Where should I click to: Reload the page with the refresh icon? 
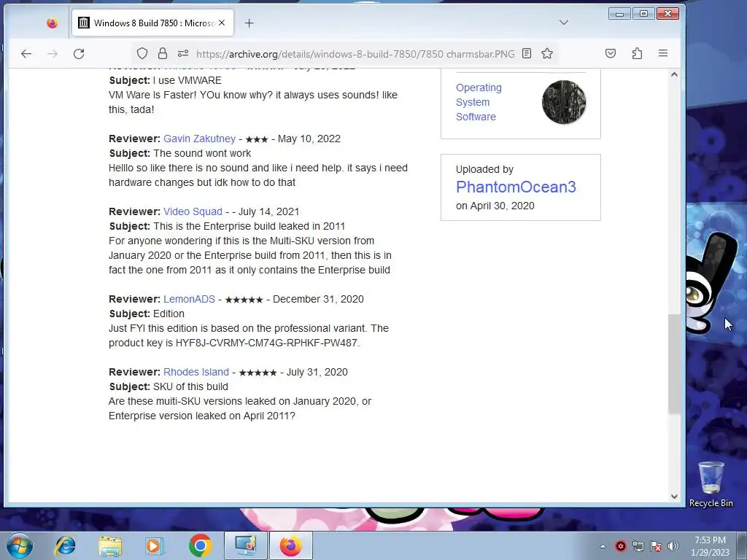[x=79, y=54]
